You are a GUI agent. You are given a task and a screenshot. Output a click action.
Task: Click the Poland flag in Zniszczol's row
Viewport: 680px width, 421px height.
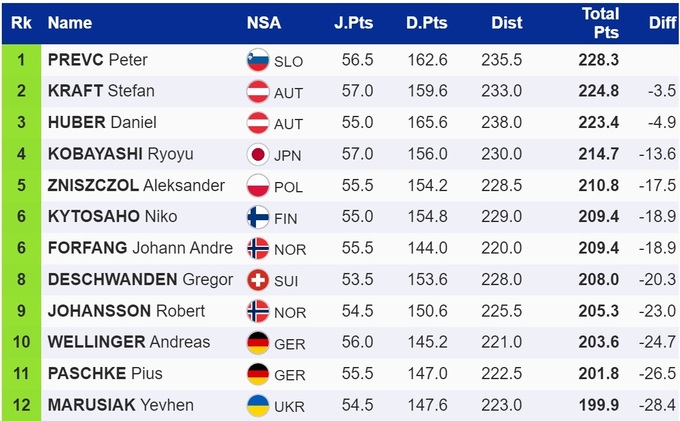[258, 186]
